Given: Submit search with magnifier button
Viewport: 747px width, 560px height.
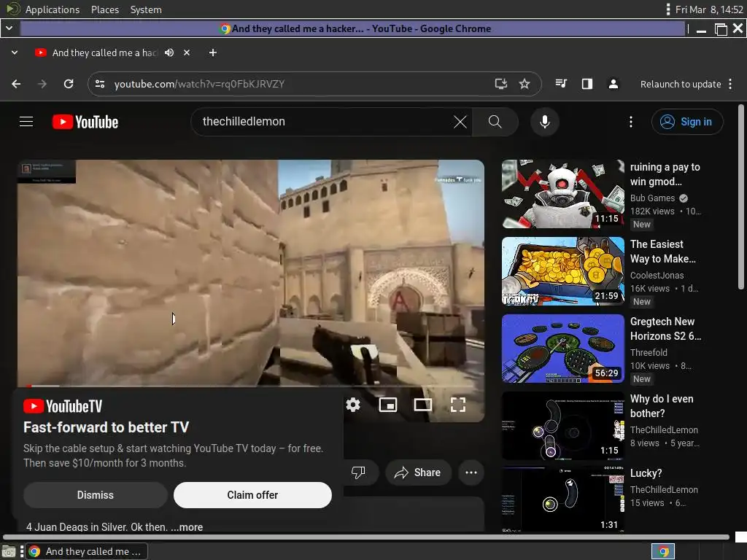Looking at the screenshot, I should coord(495,122).
